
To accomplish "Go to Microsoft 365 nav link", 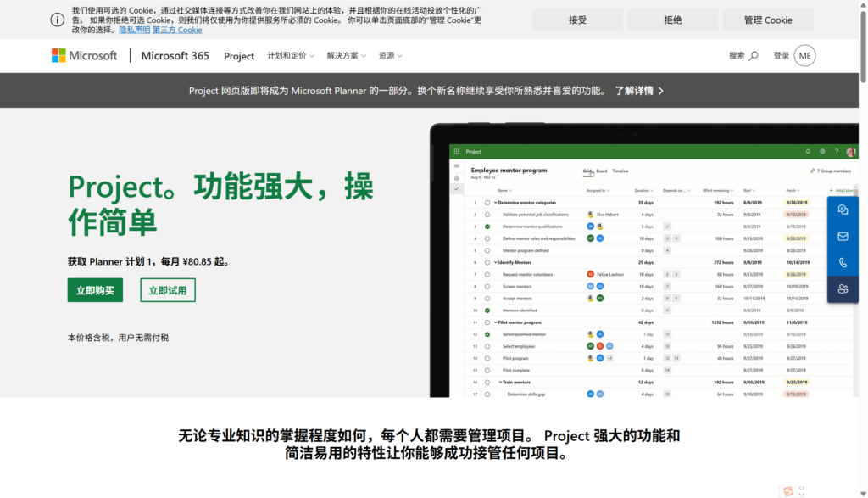I will (175, 55).
